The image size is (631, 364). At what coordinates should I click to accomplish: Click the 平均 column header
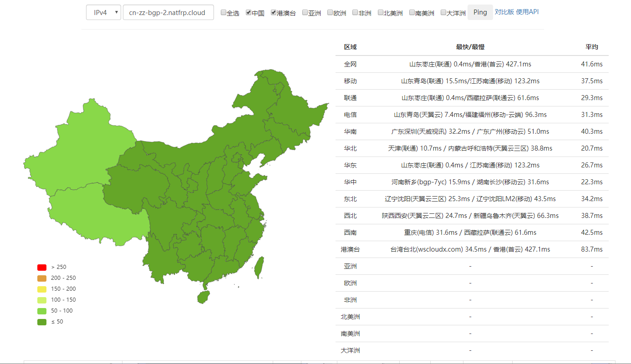592,47
